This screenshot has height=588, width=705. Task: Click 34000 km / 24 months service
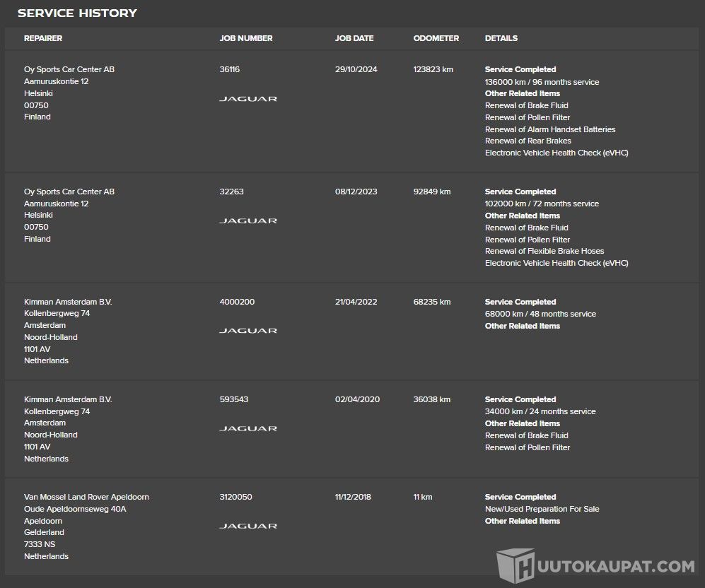point(540,411)
